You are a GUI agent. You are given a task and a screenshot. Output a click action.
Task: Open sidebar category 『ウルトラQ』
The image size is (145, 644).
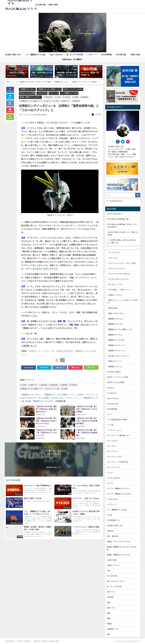[123, 258]
